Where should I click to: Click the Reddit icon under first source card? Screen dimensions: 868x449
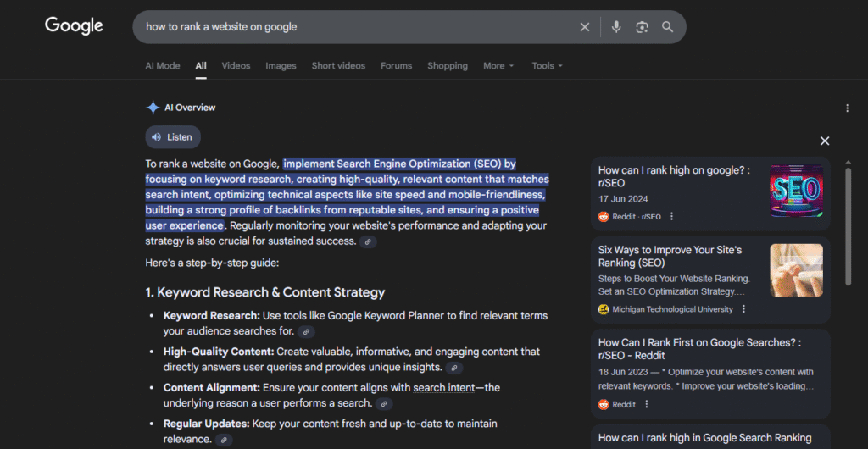tap(604, 217)
